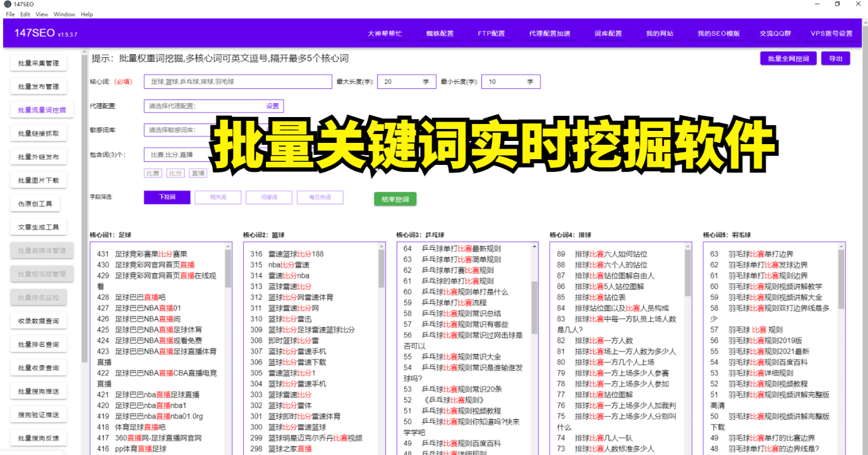Export results with the 导出 button
Viewport: 868px width, 455px height.
[x=835, y=58]
